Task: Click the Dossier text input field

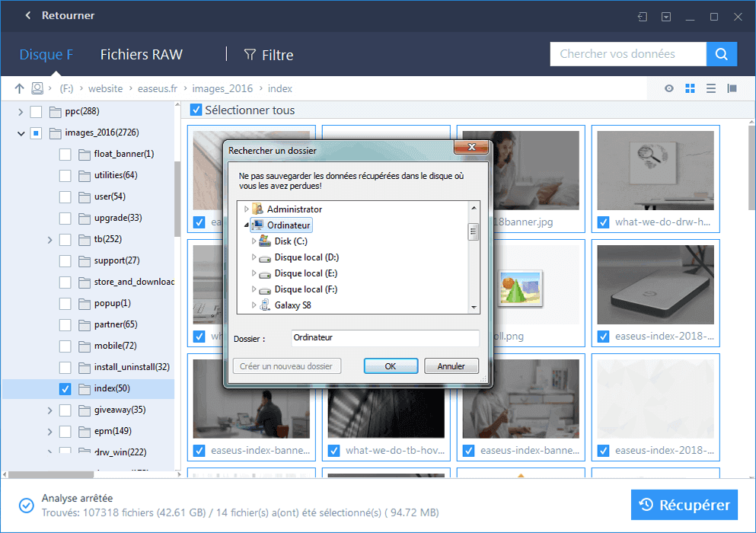Action: [384, 338]
